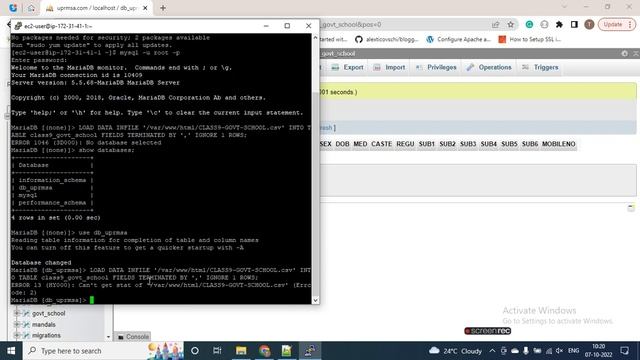The image size is (640, 360).
Task: Sort by the DOB column header
Action: (342, 144)
